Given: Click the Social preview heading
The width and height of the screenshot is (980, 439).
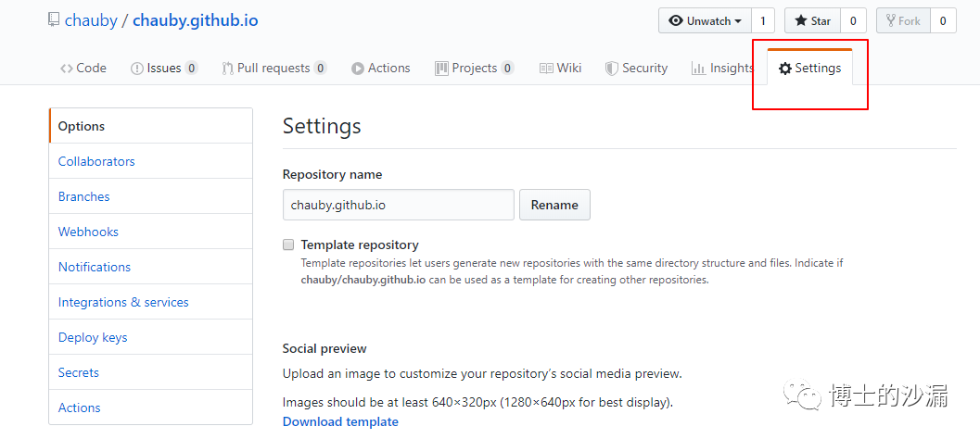Looking at the screenshot, I should point(325,348).
